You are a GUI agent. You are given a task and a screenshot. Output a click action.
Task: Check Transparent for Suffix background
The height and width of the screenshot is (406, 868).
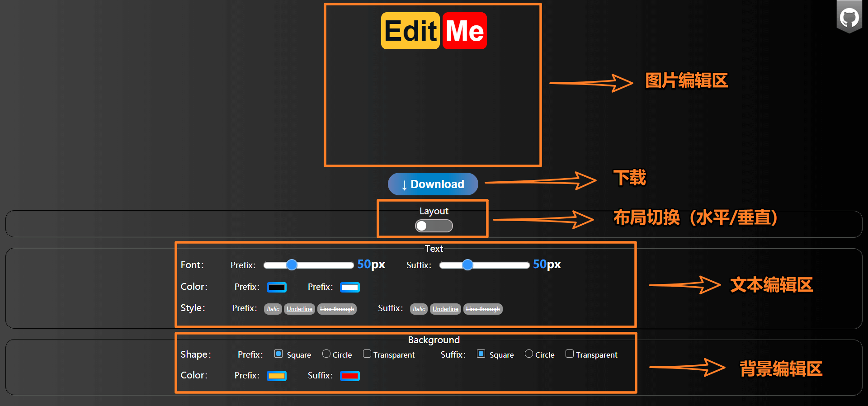click(x=570, y=354)
